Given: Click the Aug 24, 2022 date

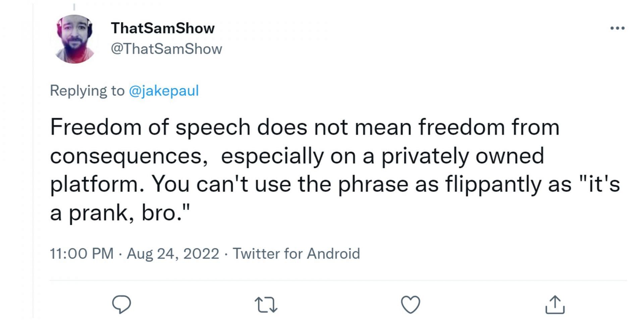Looking at the screenshot, I should click(x=173, y=254).
